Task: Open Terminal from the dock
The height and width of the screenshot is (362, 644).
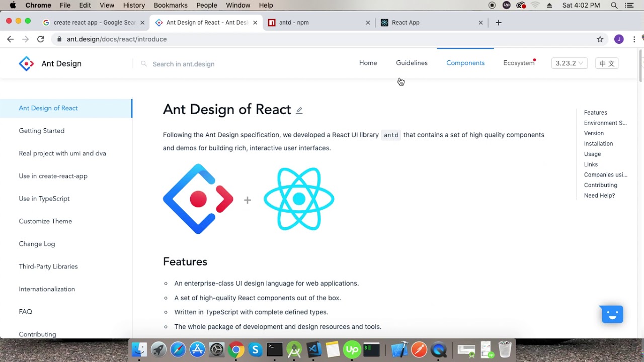Action: [275, 349]
